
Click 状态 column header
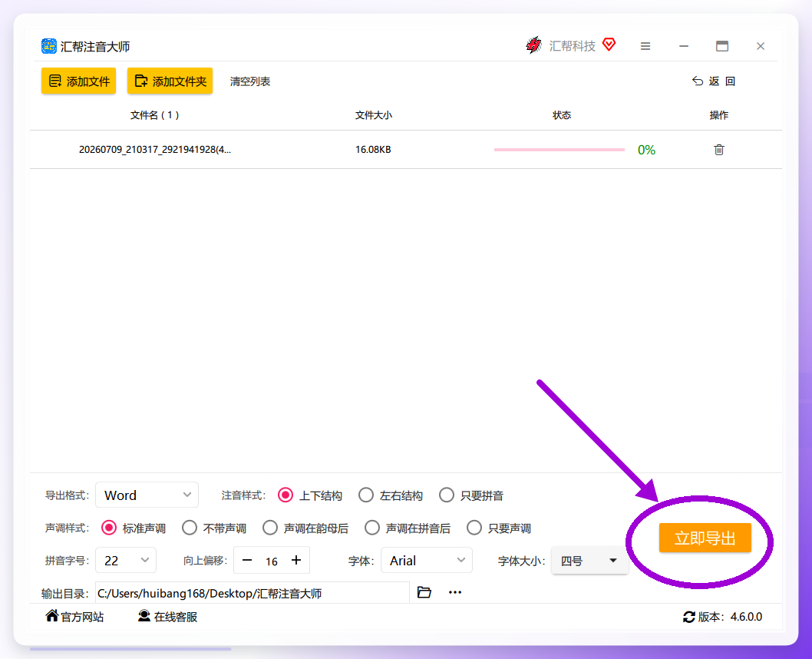click(x=562, y=115)
